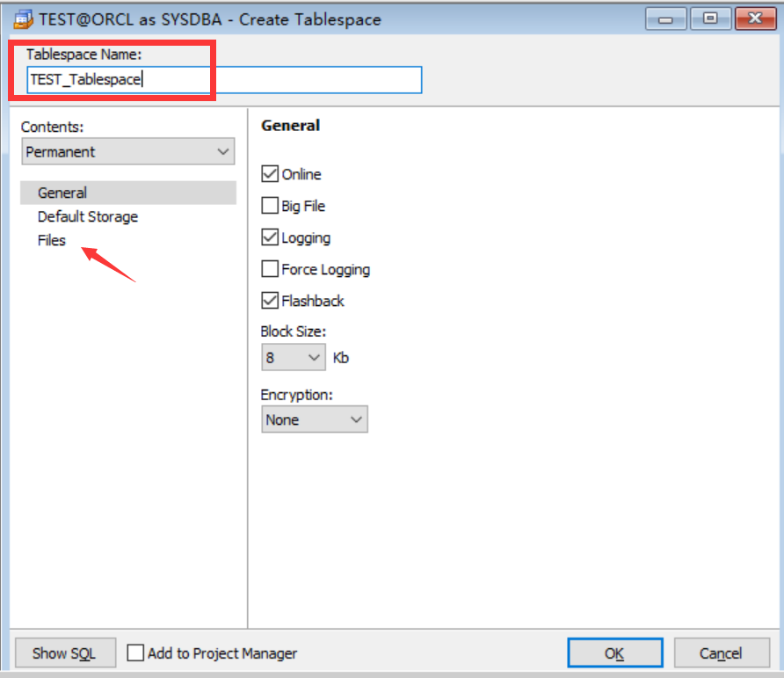Check Add to Project Manager
Screen dimensions: 784x678
coord(135,652)
